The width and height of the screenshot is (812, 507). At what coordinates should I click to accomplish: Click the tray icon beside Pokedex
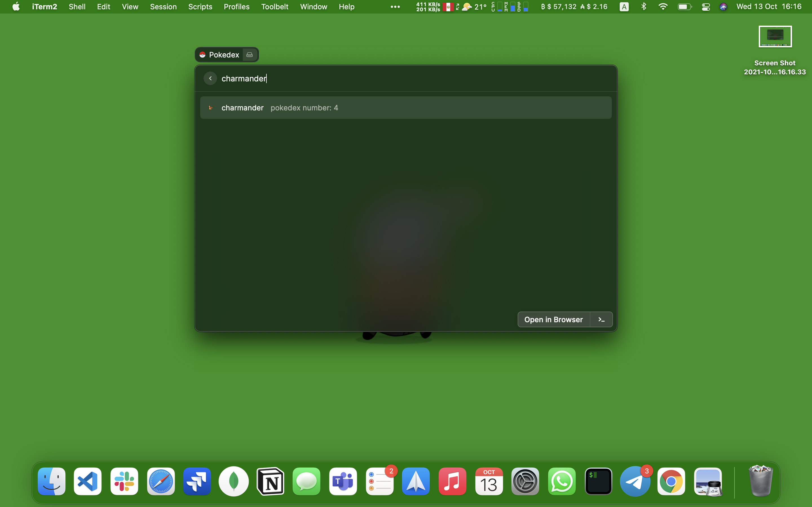coord(250,55)
